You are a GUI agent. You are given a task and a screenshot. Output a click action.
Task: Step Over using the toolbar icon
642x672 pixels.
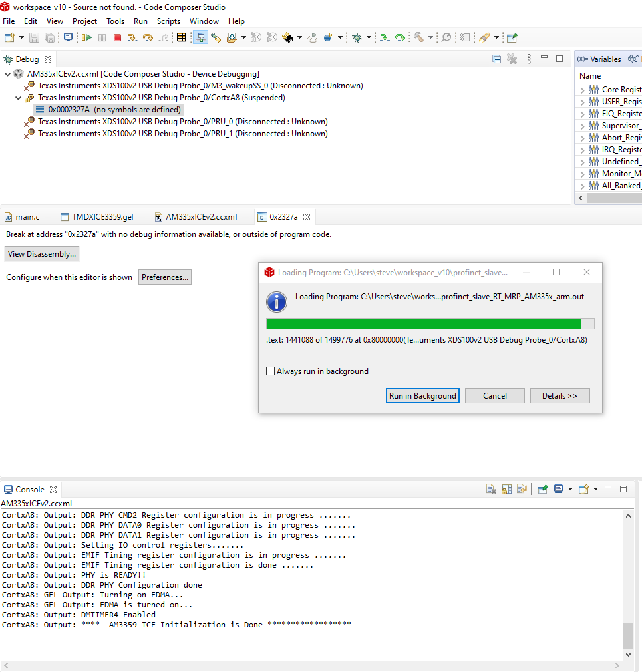click(x=148, y=37)
